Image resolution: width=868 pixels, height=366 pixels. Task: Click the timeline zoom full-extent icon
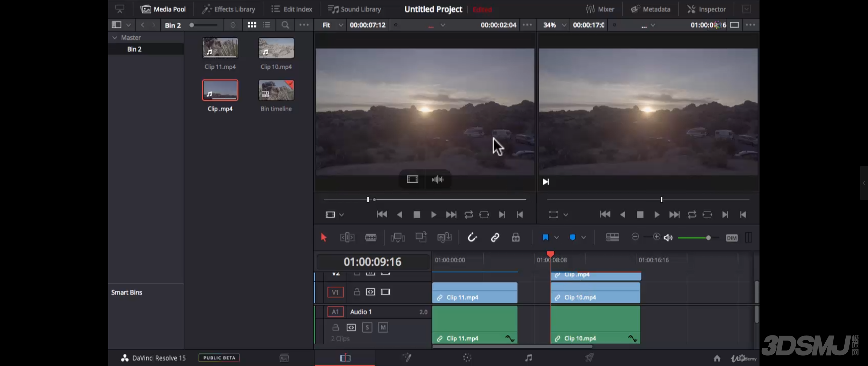612,237
